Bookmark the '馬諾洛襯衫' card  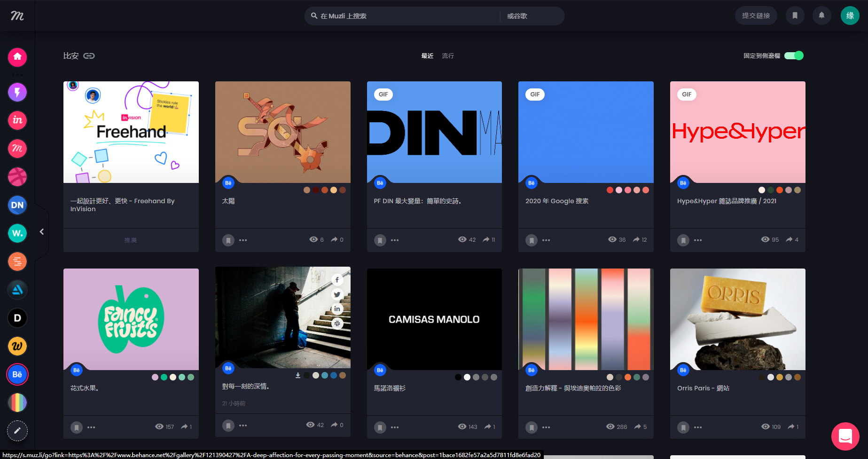pyautogui.click(x=380, y=427)
